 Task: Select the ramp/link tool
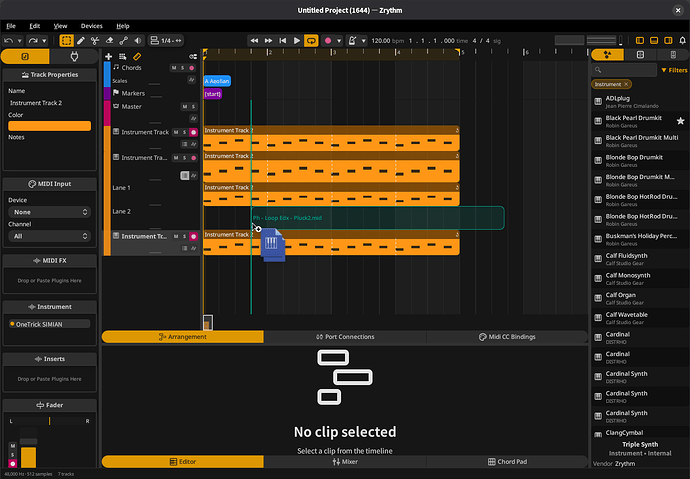pos(124,40)
